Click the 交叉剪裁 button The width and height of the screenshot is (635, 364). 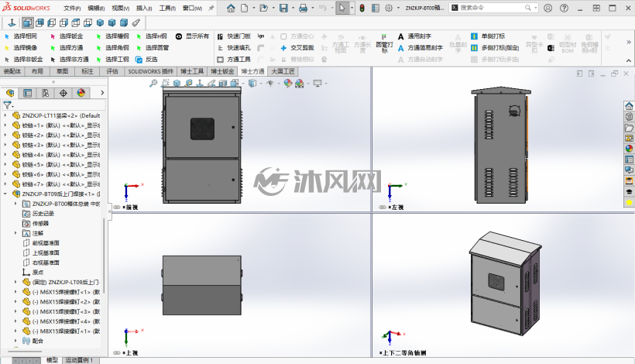[x=297, y=48]
